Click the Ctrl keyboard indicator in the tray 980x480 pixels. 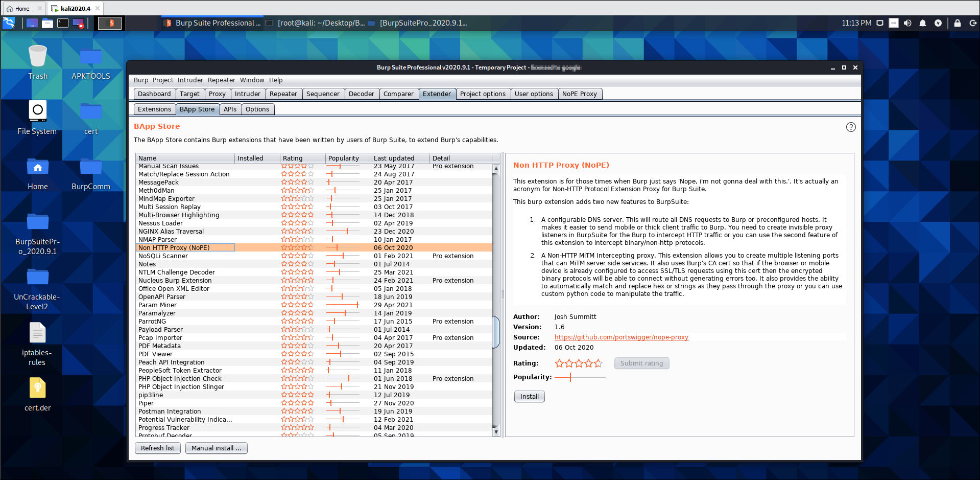pos(894,23)
